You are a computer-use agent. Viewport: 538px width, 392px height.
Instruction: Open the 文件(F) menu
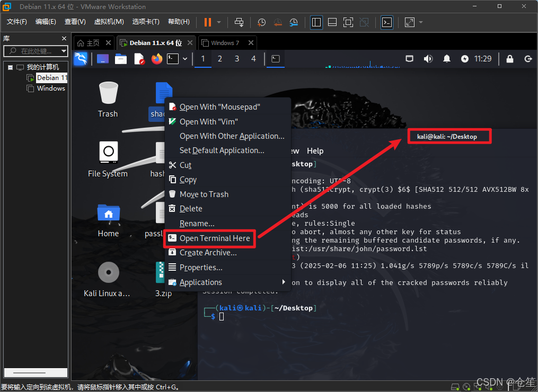17,22
